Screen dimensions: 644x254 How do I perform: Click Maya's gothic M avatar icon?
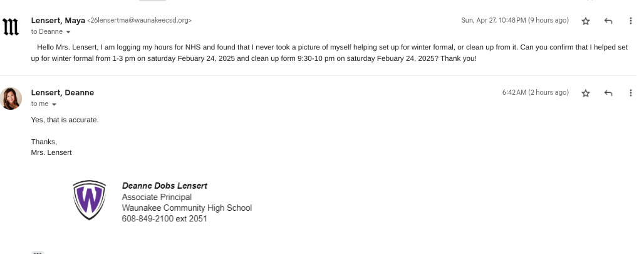(x=11, y=26)
